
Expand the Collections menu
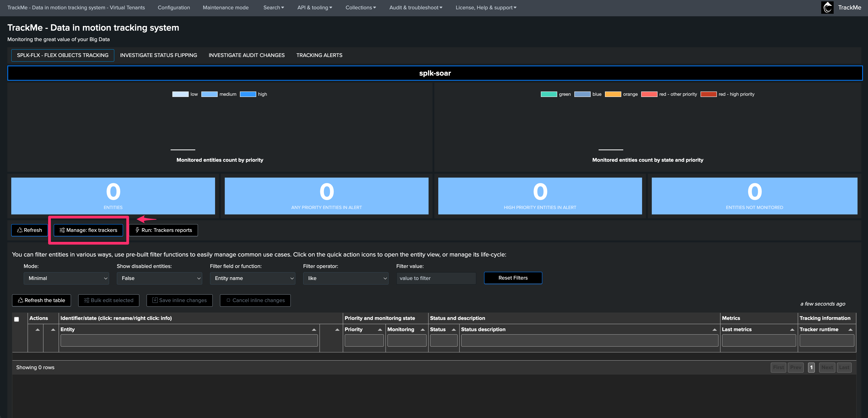361,7
